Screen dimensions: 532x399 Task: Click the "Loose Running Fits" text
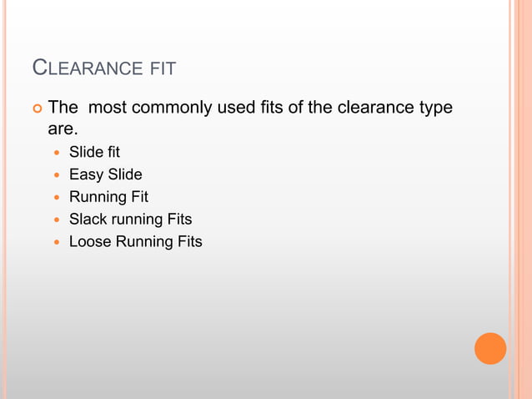[136, 242]
